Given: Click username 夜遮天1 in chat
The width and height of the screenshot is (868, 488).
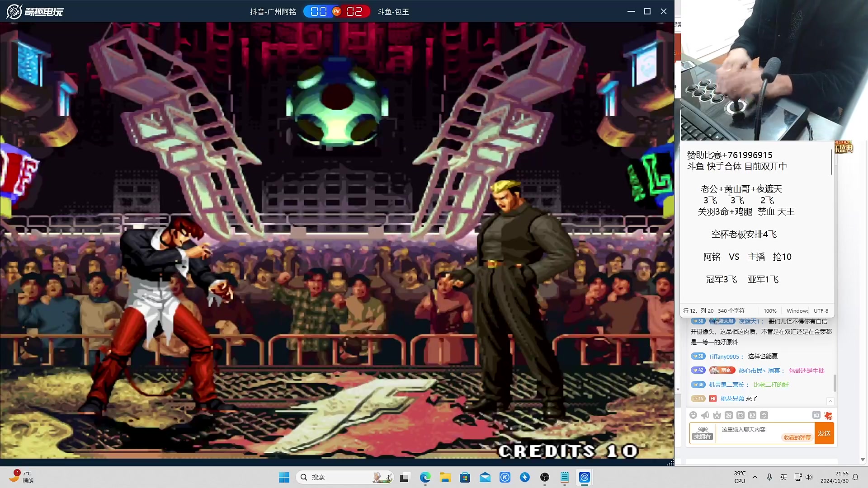Looking at the screenshot, I should click(749, 321).
